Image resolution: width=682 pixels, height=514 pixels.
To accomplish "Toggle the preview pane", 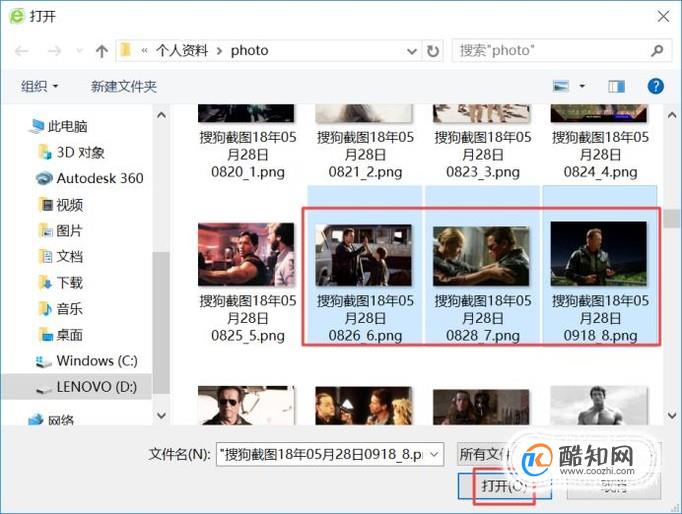I will 616,86.
